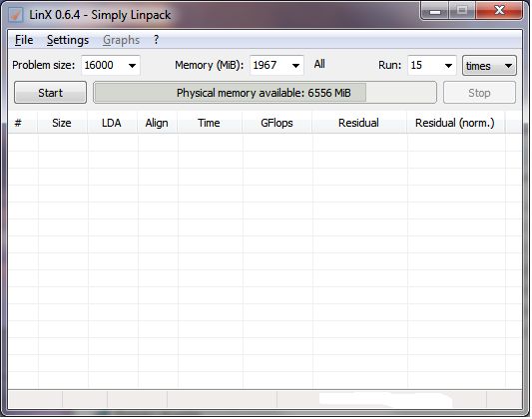
Task: Open the File menu
Action: click(24, 40)
